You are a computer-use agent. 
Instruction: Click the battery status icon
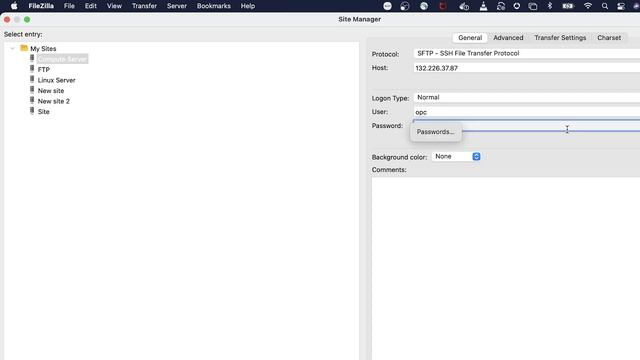[x=568, y=6]
